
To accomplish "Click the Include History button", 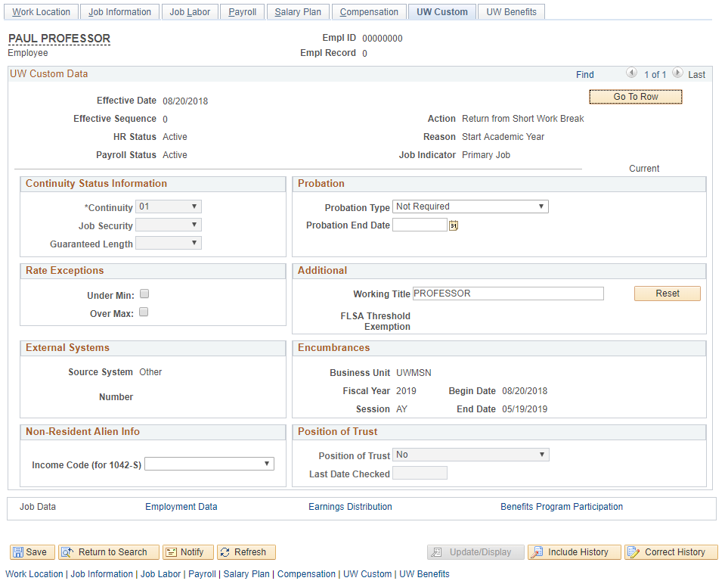I will click(x=575, y=552).
